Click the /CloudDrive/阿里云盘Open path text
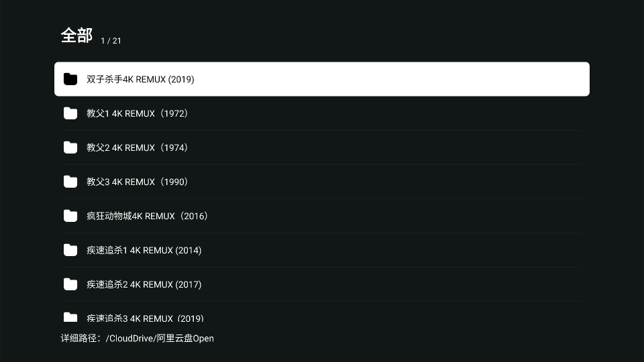This screenshot has height=362, width=644. [160, 339]
